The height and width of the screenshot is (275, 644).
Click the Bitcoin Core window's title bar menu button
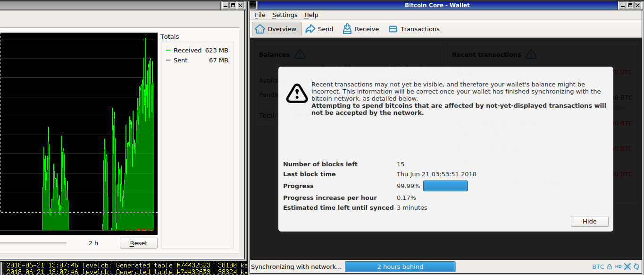tap(253, 5)
